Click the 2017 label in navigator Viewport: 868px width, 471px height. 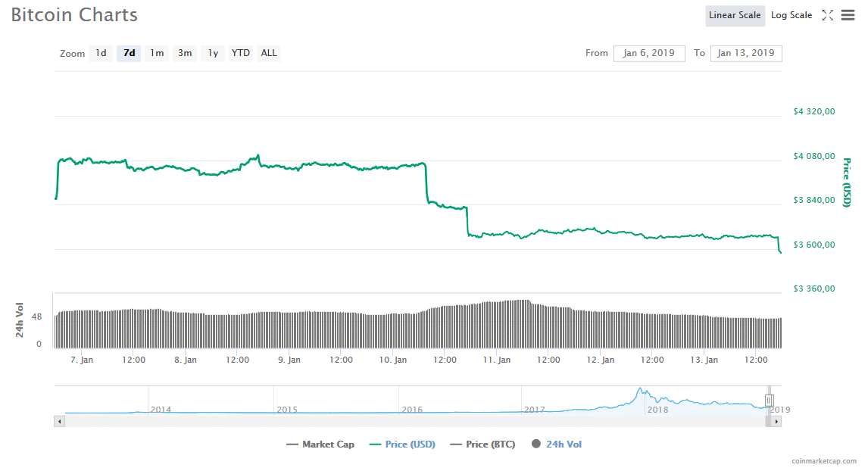(x=534, y=410)
